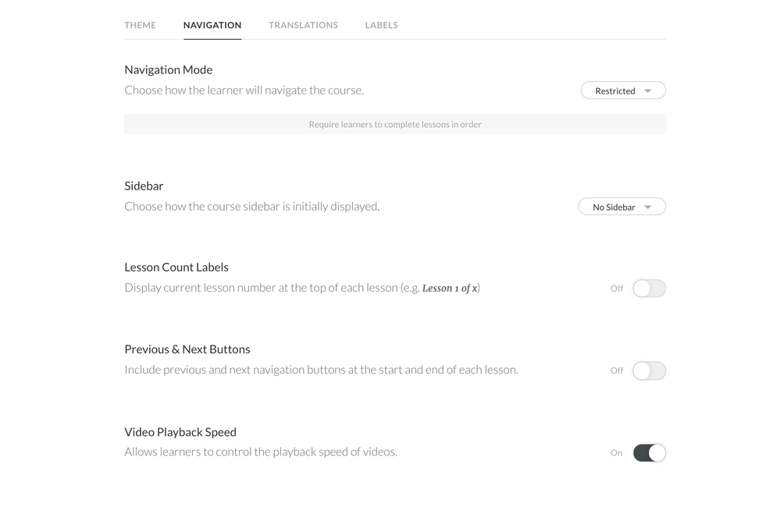Click the Video Playback Speed heading
Image resolution: width=780 pixels, height=532 pixels.
pyautogui.click(x=180, y=431)
